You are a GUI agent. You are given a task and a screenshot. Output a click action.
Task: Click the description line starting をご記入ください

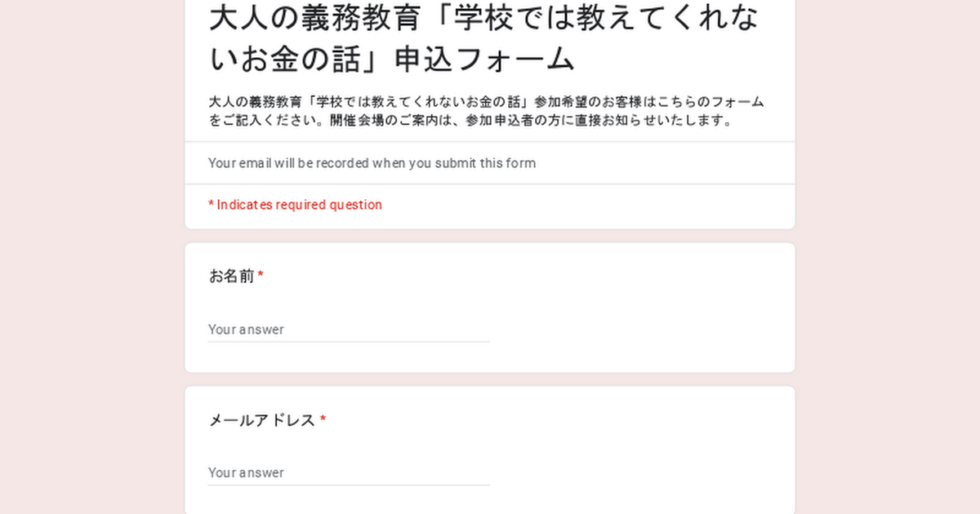470,121
